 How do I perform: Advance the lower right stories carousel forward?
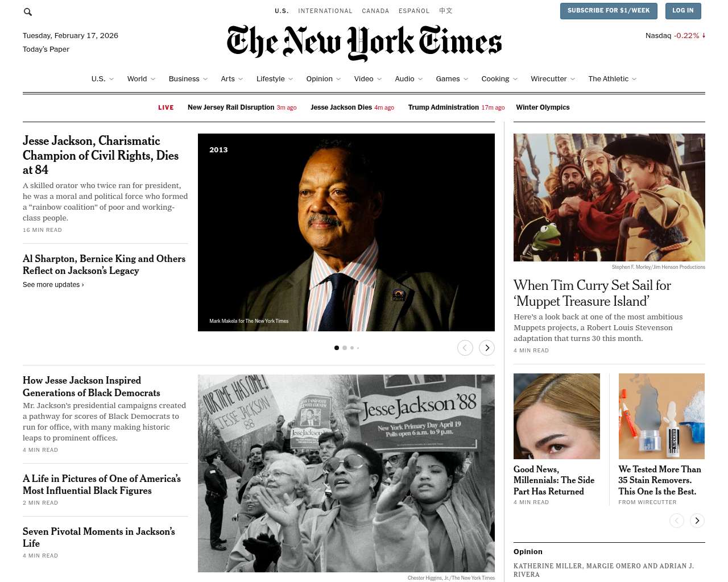click(697, 521)
